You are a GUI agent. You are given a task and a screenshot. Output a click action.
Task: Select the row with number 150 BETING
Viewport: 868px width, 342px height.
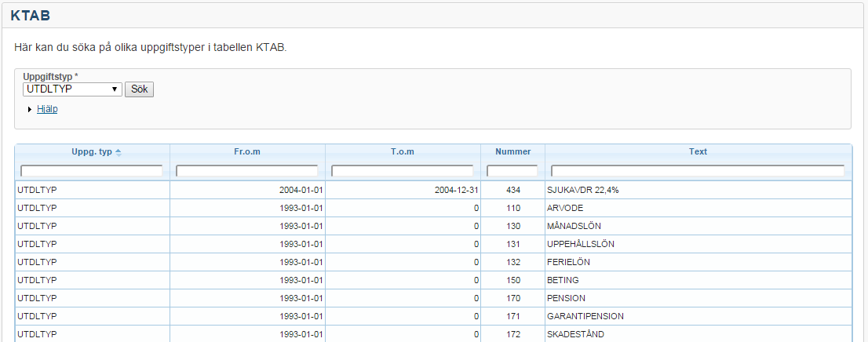tap(563, 280)
